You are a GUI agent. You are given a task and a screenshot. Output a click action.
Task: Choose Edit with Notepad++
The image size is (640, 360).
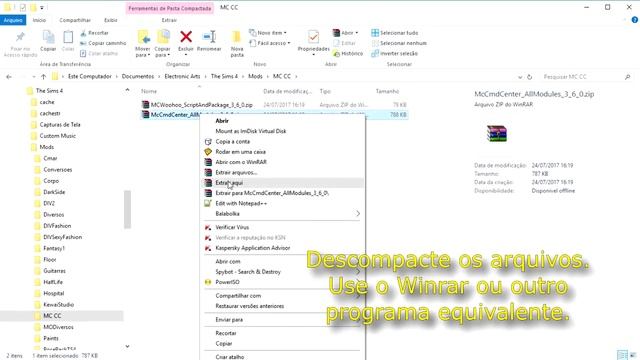click(282, 203)
